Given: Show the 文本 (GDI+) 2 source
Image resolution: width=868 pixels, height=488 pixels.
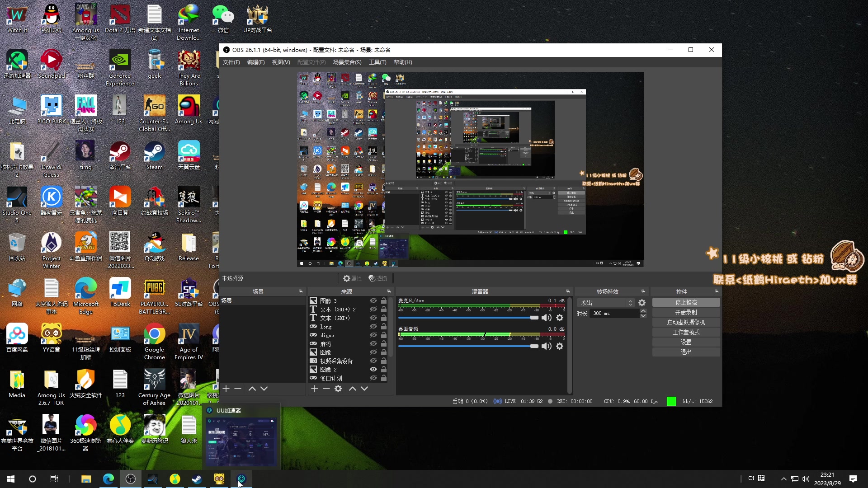Looking at the screenshot, I should click(373, 310).
